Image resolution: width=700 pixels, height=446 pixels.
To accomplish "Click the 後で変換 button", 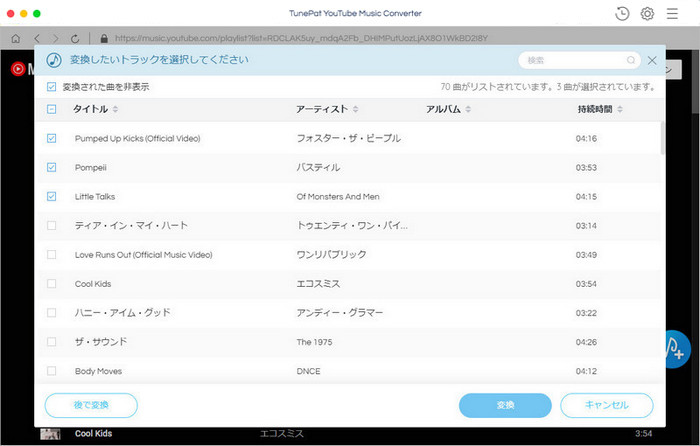I will (91, 405).
